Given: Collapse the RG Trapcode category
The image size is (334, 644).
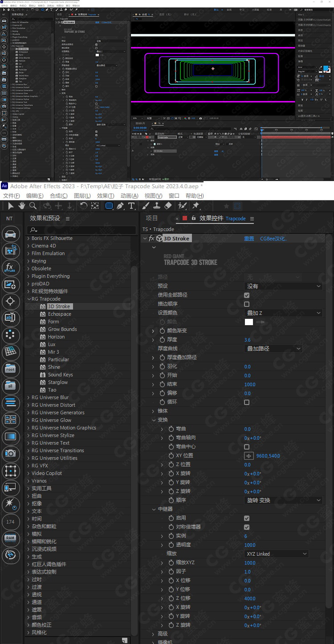Looking at the screenshot, I should point(29,299).
